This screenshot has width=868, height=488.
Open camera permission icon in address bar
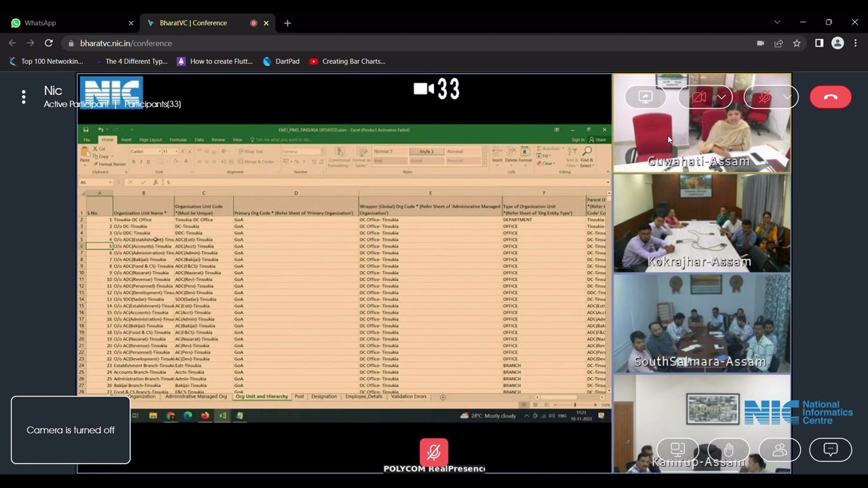[760, 43]
